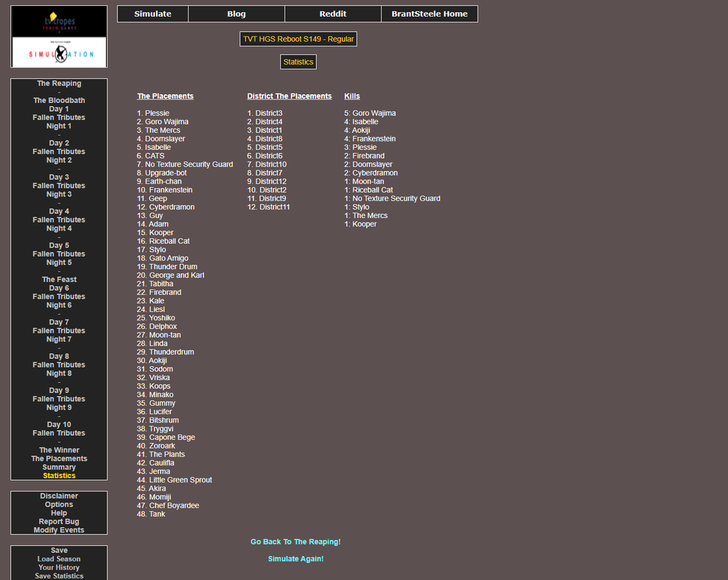
Task: Open The Bloodbath in sidebar
Action: pos(59,100)
